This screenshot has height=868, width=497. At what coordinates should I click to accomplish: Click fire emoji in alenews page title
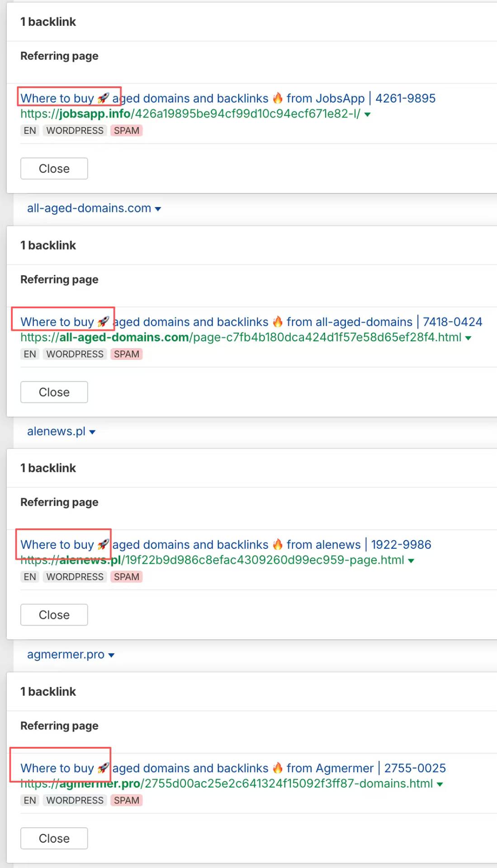278,544
